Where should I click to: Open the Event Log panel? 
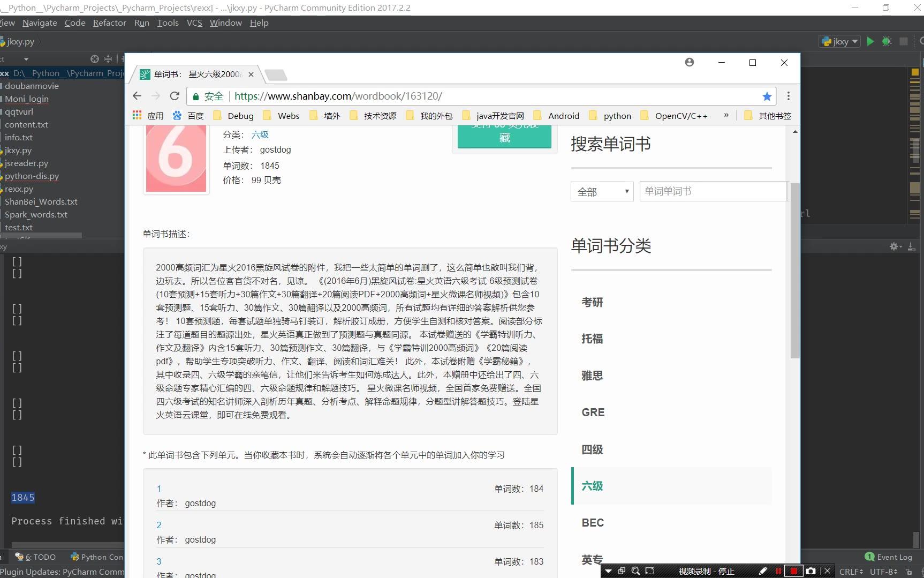889,557
